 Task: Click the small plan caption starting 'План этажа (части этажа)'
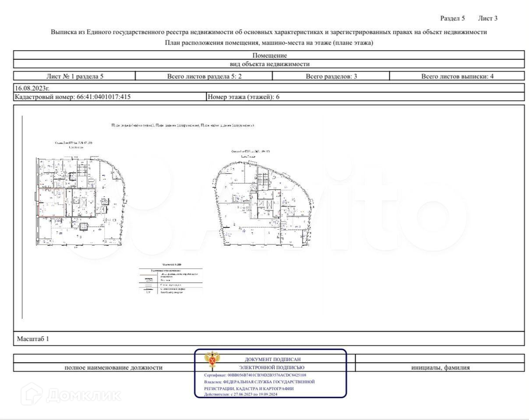click(183, 126)
